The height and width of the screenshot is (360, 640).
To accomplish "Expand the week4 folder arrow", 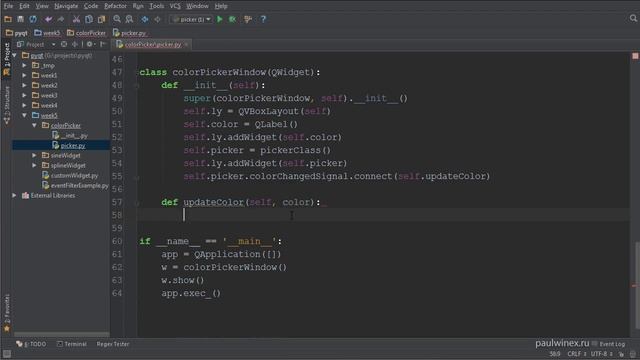I will click(x=24, y=105).
